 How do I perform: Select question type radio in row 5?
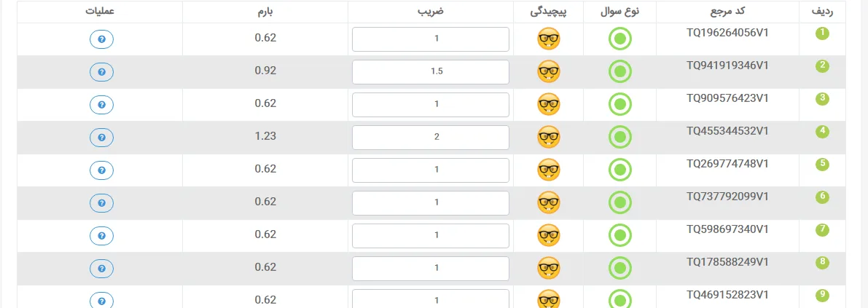pos(620,170)
